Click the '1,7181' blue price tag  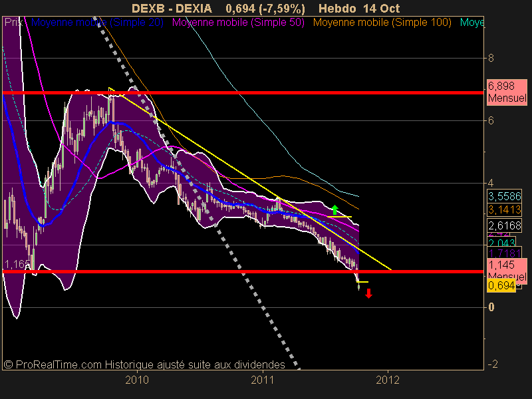click(x=504, y=253)
